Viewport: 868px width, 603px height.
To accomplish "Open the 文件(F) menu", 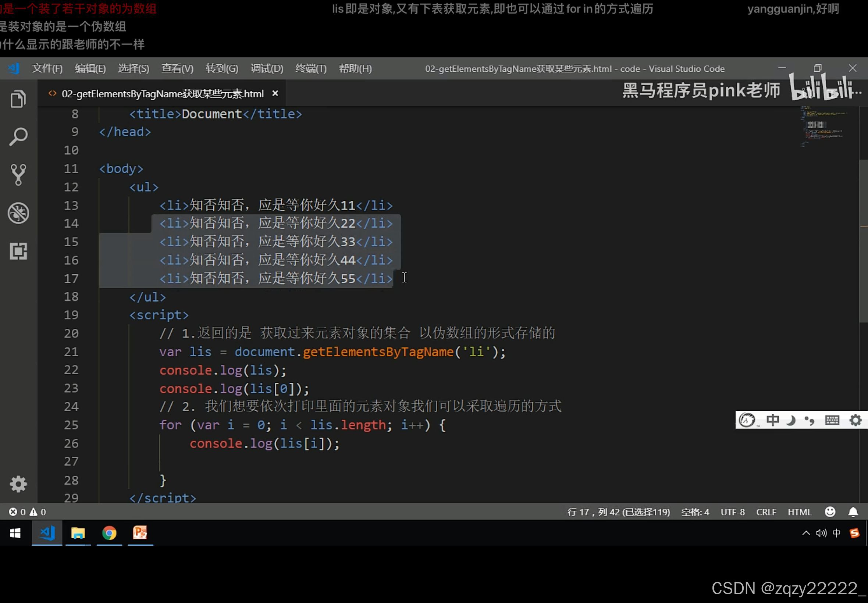I will [x=47, y=68].
